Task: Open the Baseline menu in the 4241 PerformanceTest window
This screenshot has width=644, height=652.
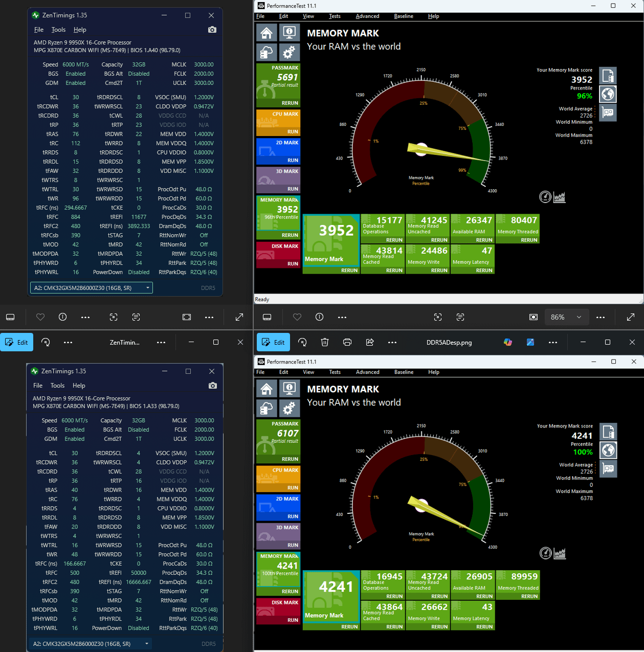Action: coord(404,372)
